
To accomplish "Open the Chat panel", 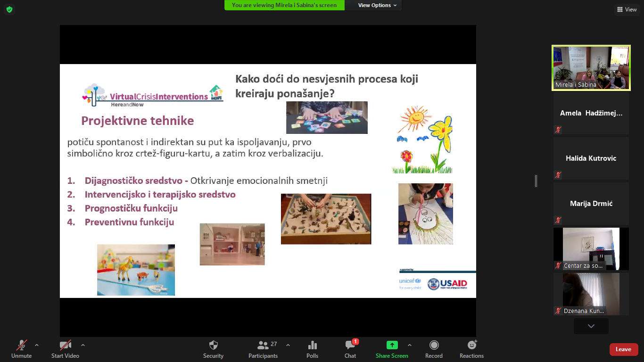I will (x=350, y=345).
